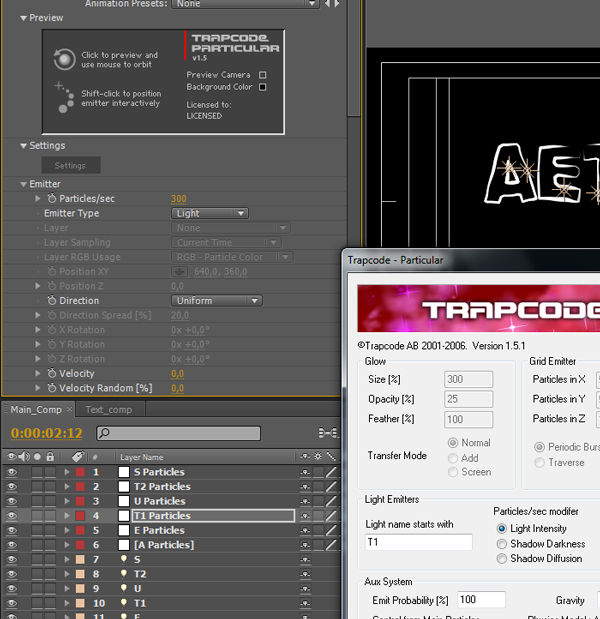Toggle stopwatch for Particles/sec
The height and width of the screenshot is (619, 600).
pyautogui.click(x=52, y=198)
